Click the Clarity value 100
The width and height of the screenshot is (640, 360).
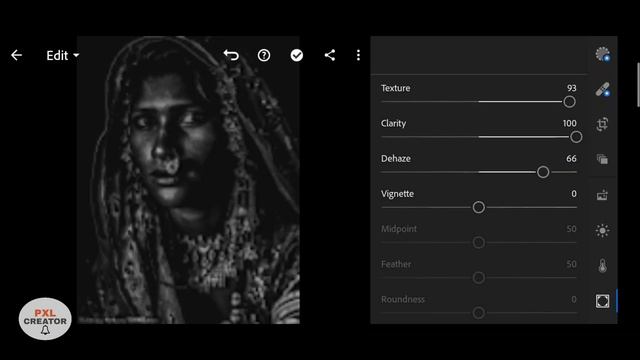(x=569, y=123)
